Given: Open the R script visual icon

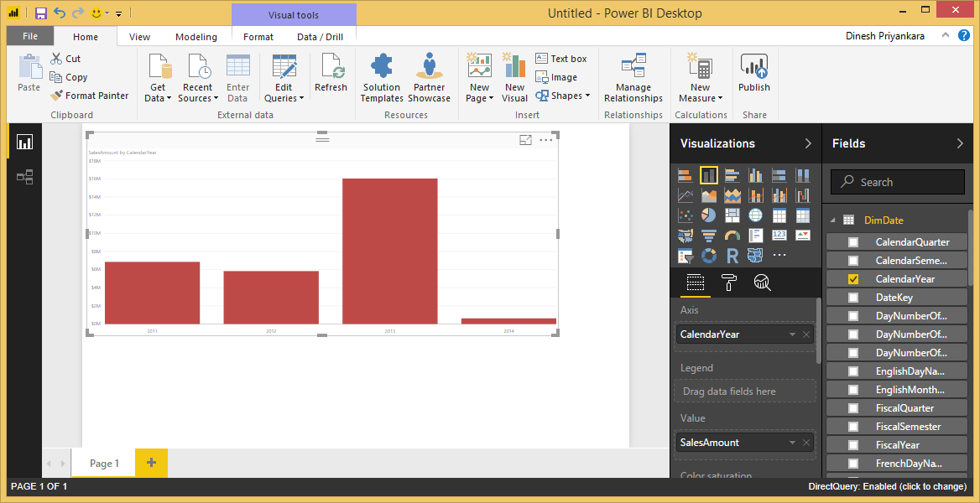Looking at the screenshot, I should (728, 256).
